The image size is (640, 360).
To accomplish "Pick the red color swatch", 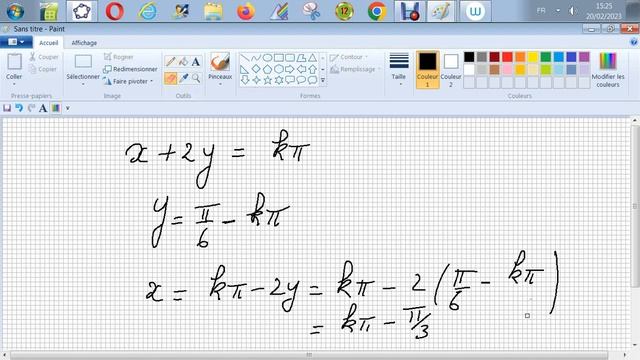I will [x=507, y=57].
